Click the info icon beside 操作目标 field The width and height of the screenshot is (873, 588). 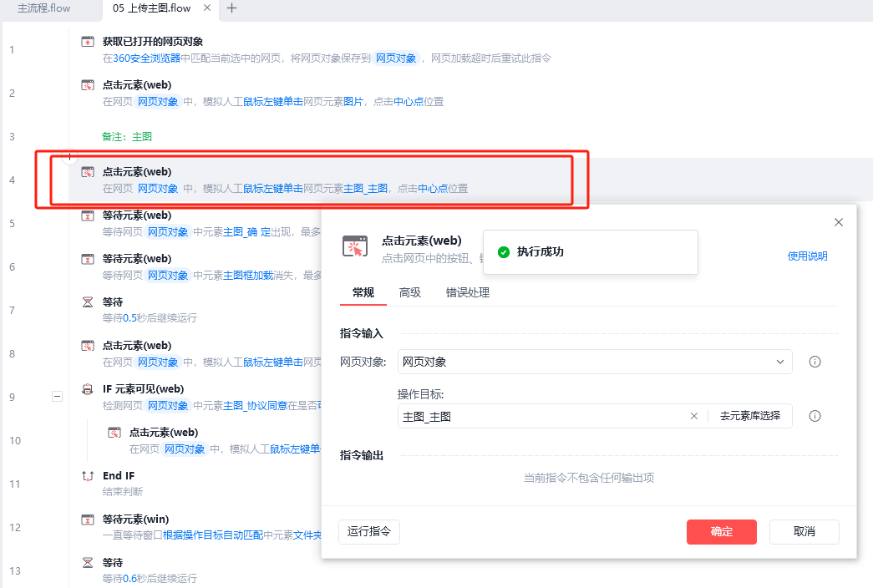pyautogui.click(x=815, y=416)
